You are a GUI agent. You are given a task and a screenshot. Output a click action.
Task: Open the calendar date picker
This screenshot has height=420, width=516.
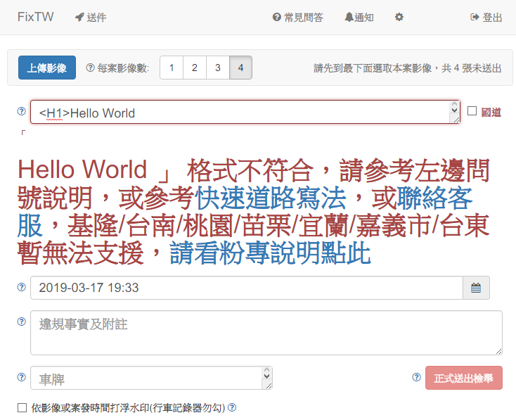(x=476, y=288)
